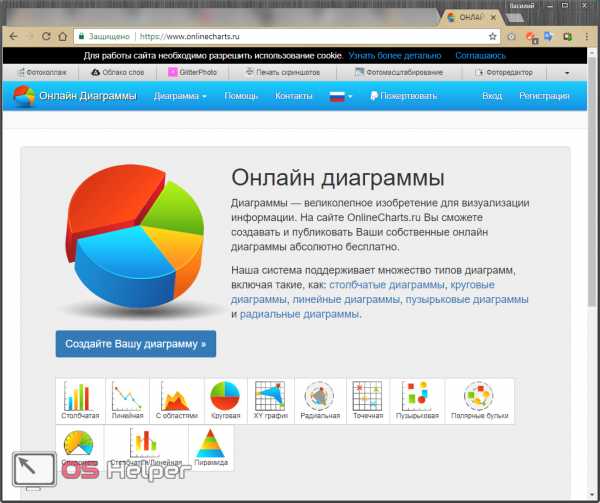This screenshot has height=503, width=600.
Task: Open the Russian flag language dropdown
Action: coord(341,96)
